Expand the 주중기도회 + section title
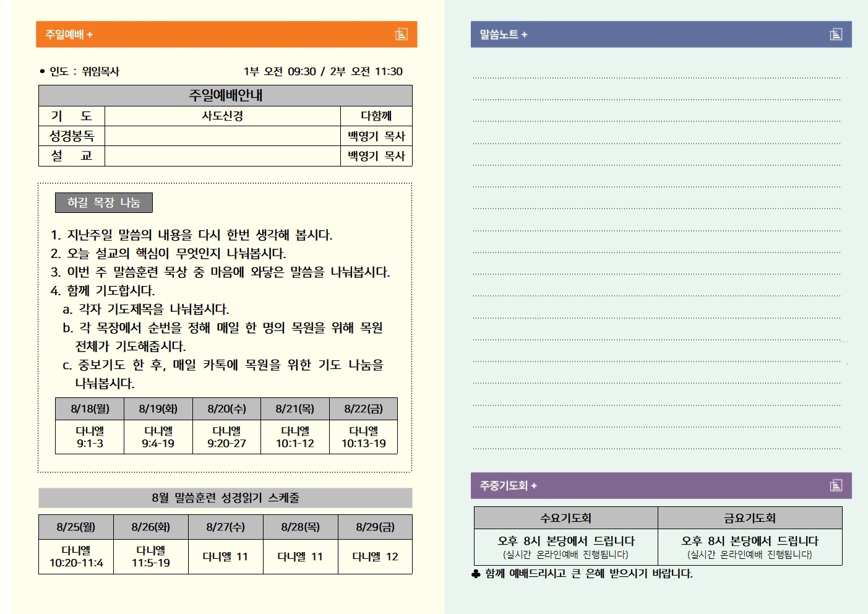Screen dimensions: 868x614 point(508,486)
